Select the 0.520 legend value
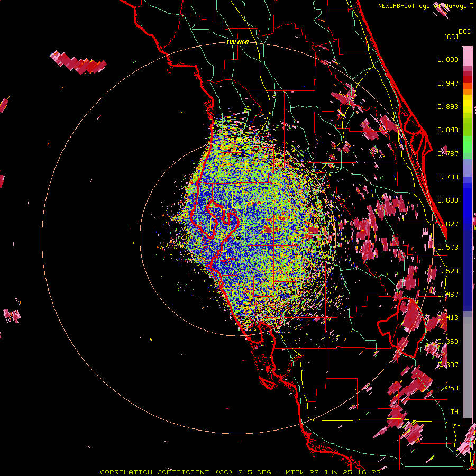 tap(448, 271)
